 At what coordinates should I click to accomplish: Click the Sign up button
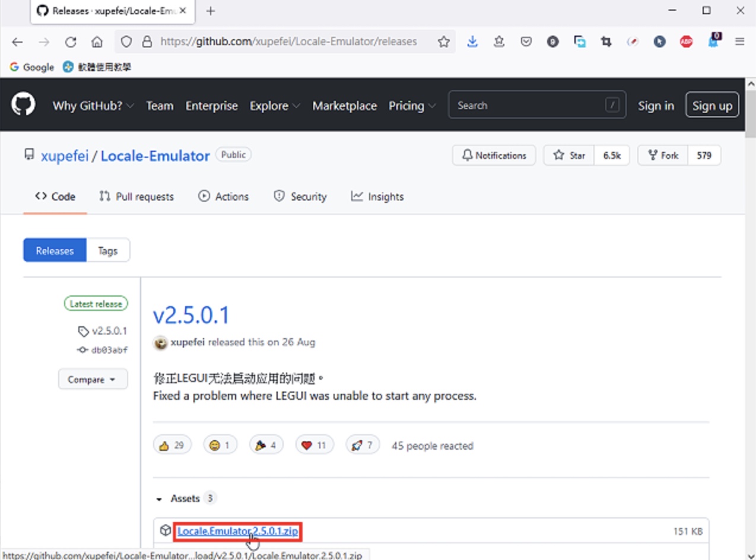(x=712, y=106)
